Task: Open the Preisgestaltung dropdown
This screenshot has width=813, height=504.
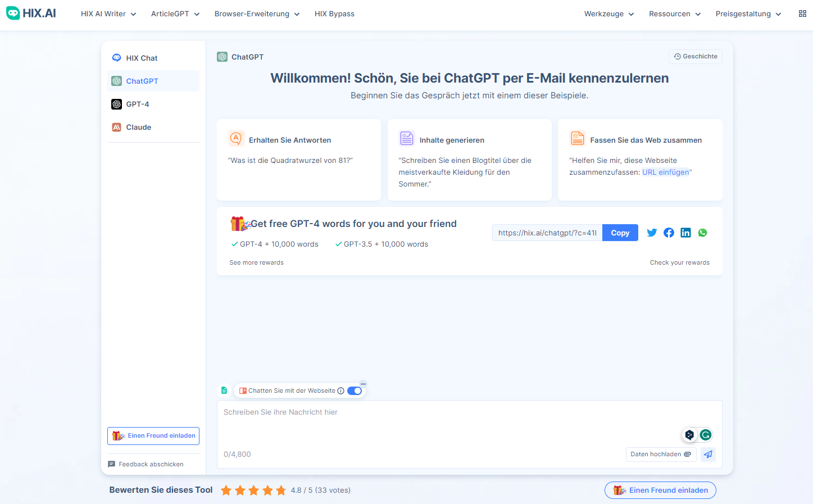Action: [748, 13]
